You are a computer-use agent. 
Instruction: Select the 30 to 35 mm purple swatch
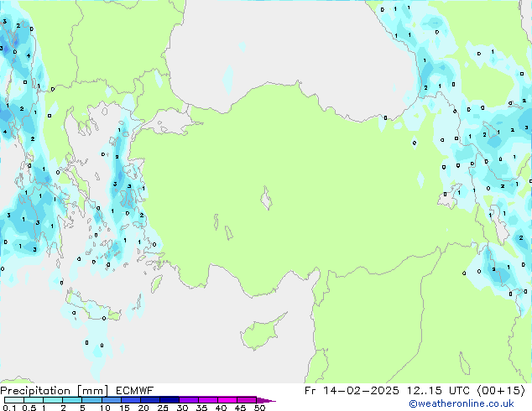click(x=189, y=400)
